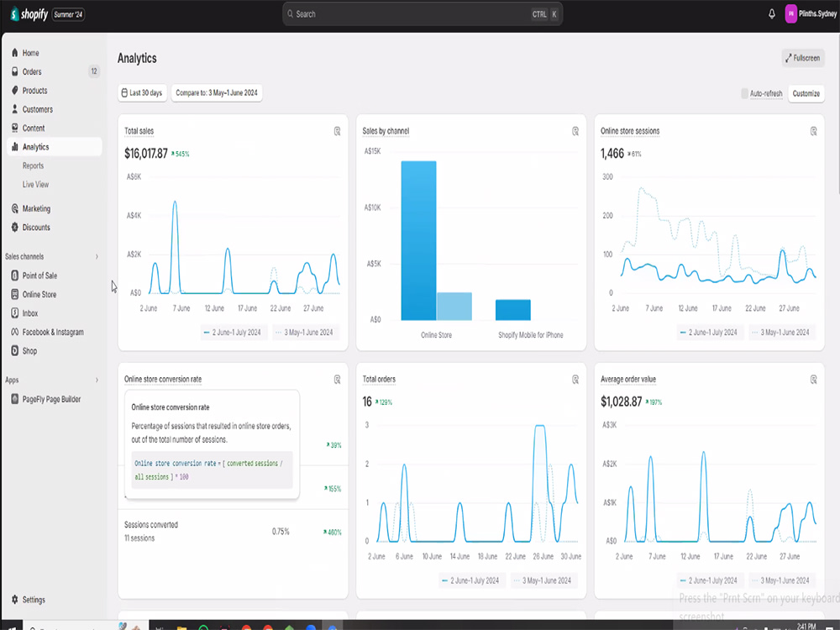The image size is (840, 630).
Task: Click the Sessions converted row label
Action: coord(151,524)
